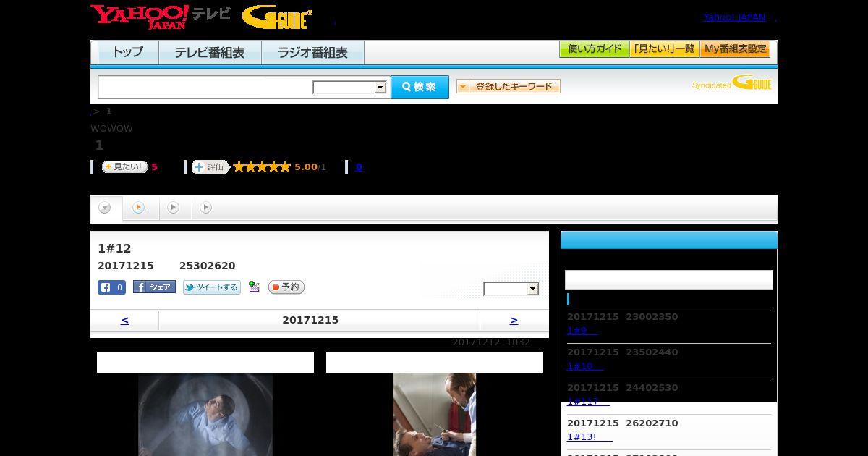This screenshot has width=868, height=456.
Task: Switch to the トップ tab
Action: [128, 53]
